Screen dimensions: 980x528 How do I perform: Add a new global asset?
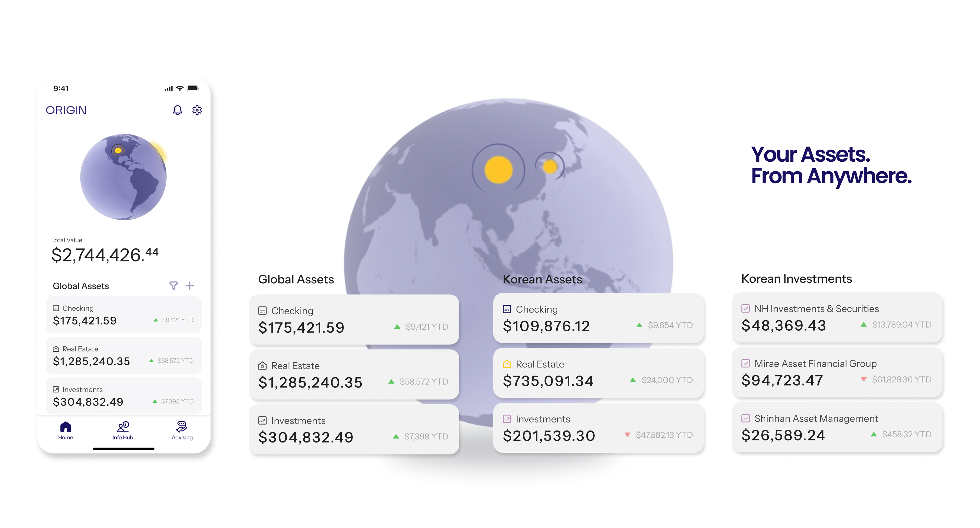[190, 285]
